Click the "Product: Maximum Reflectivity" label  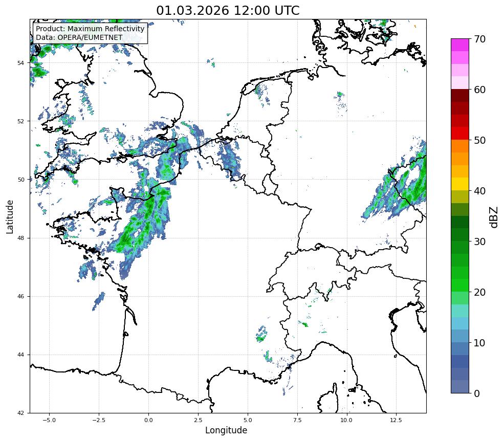tap(90, 29)
